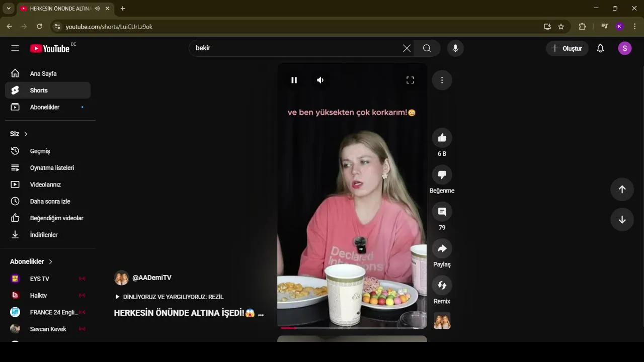
Task: Open the comments with 79 count
Action: (x=442, y=212)
